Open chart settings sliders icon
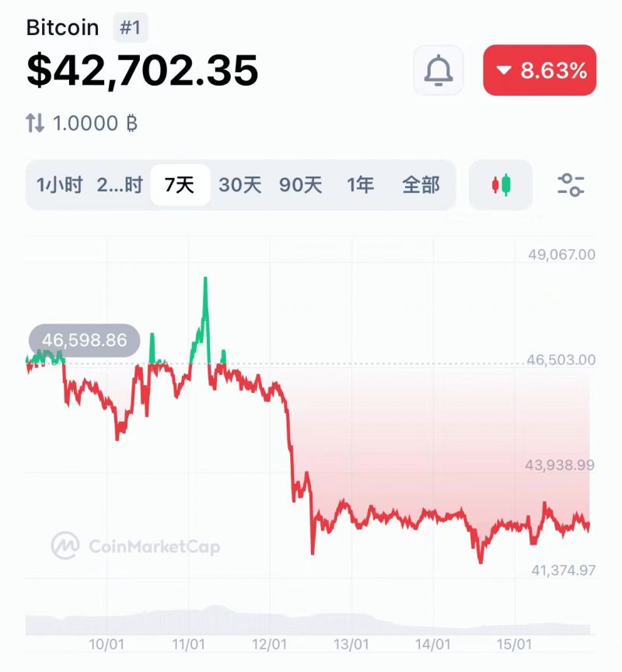Screen dimensions: 622x672 [571, 185]
